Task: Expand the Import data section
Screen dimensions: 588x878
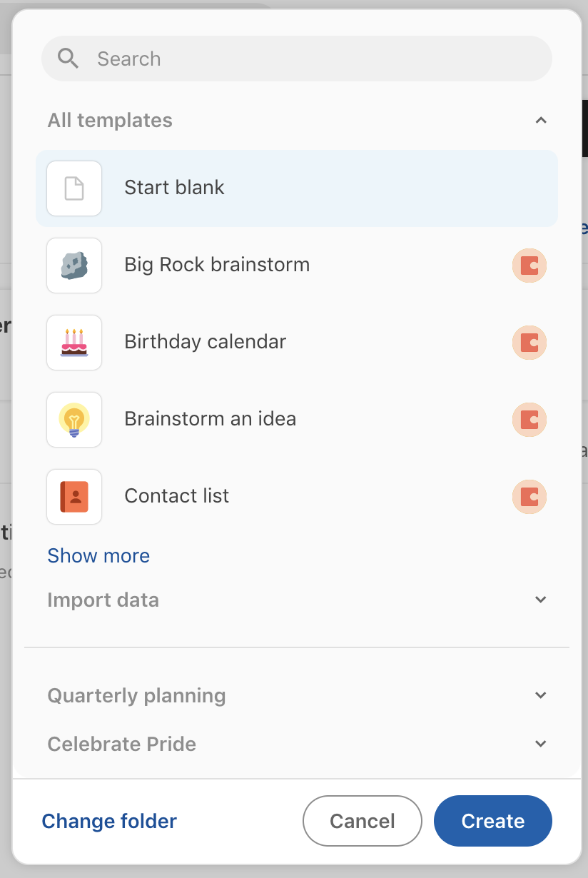Action: tap(541, 600)
